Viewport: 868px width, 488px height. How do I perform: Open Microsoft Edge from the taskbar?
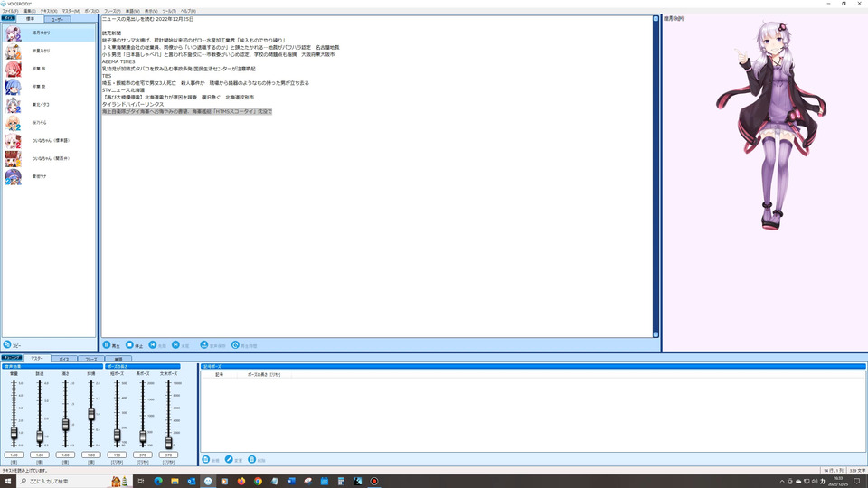point(158,481)
